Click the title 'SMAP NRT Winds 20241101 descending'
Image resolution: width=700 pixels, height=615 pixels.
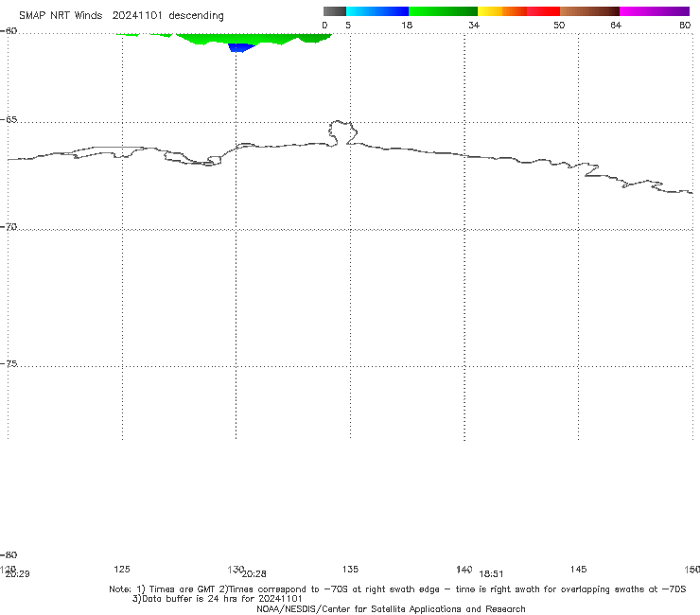(121, 16)
